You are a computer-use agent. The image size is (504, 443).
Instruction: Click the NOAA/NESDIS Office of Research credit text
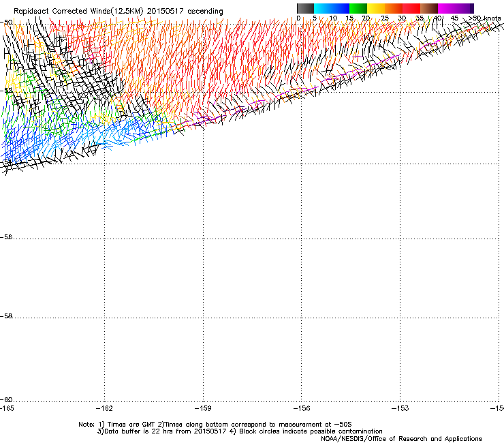coord(401,439)
